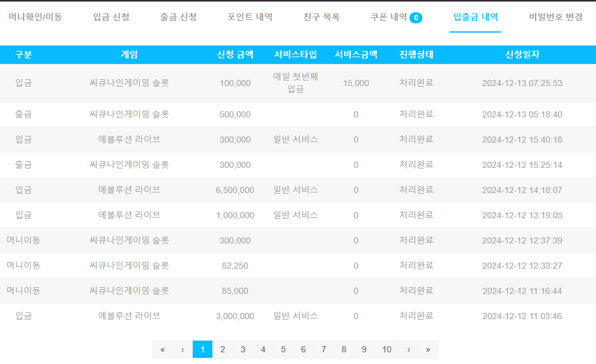Click the 매일 첫번째 입금 service type cell

(x=296, y=83)
